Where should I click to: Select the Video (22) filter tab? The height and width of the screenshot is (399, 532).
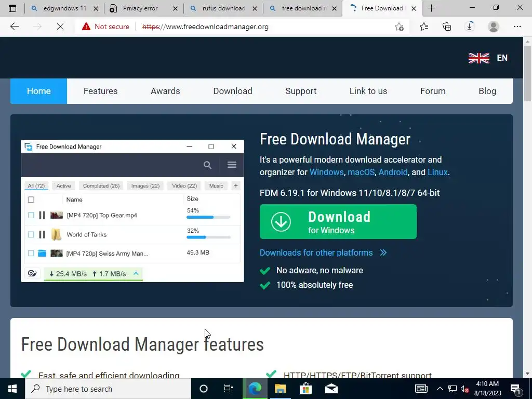pos(184,186)
